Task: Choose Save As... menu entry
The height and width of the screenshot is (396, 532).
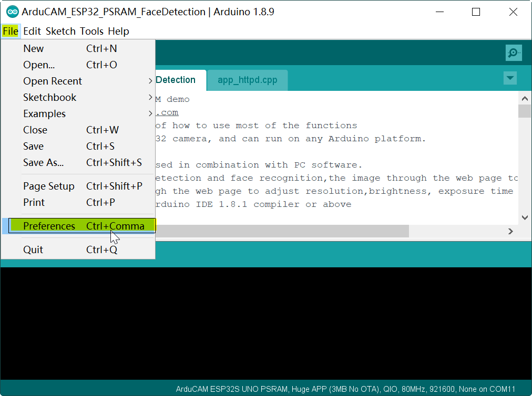Action: (78, 162)
